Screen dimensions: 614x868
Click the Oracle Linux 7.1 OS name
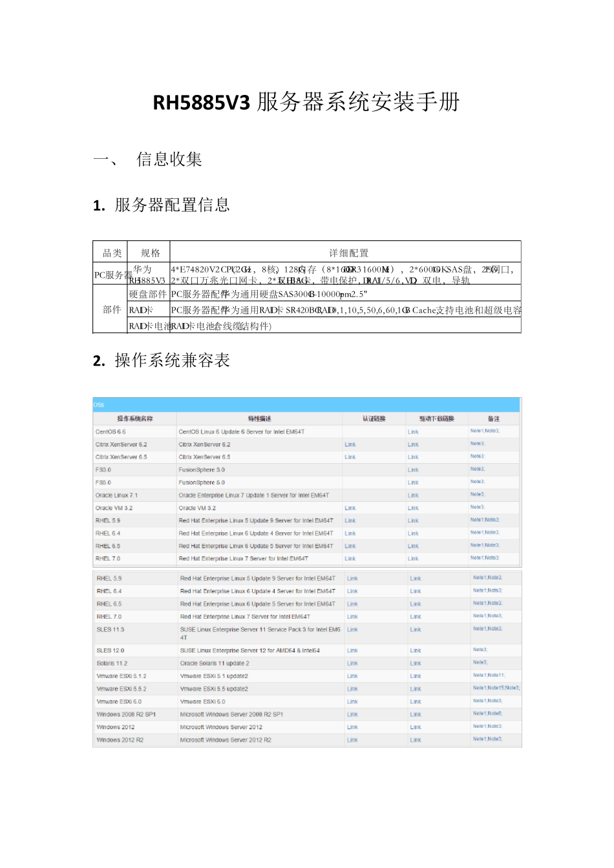116,495
